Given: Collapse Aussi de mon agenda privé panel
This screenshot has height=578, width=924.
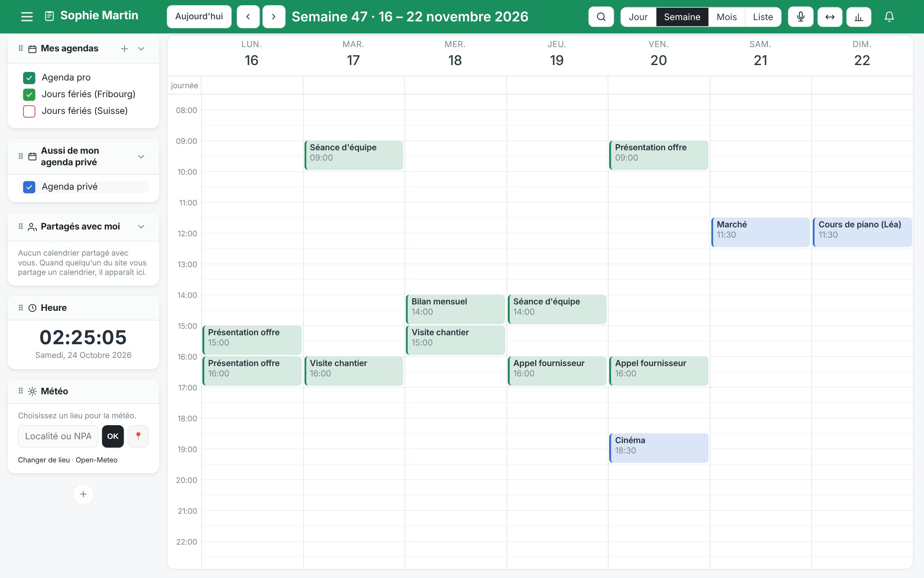Looking at the screenshot, I should (141, 157).
